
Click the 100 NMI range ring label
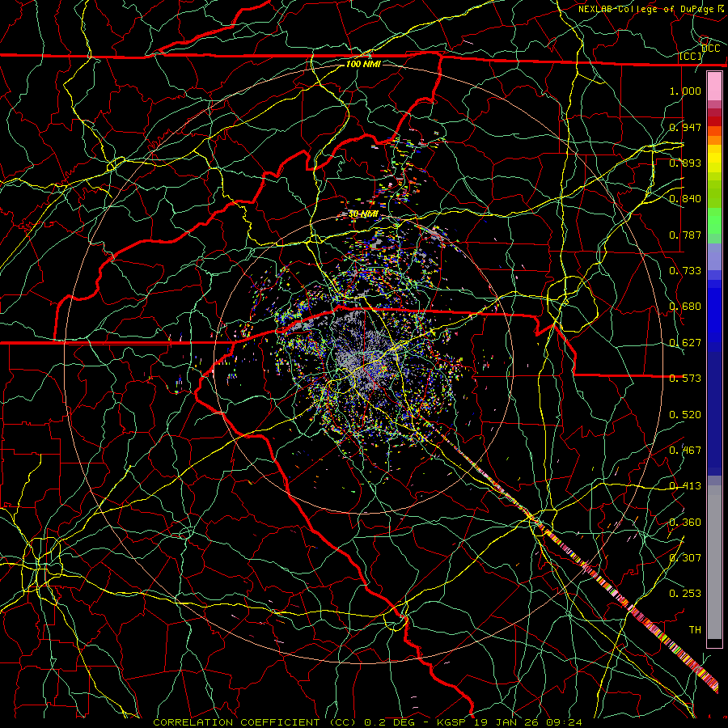[363, 64]
